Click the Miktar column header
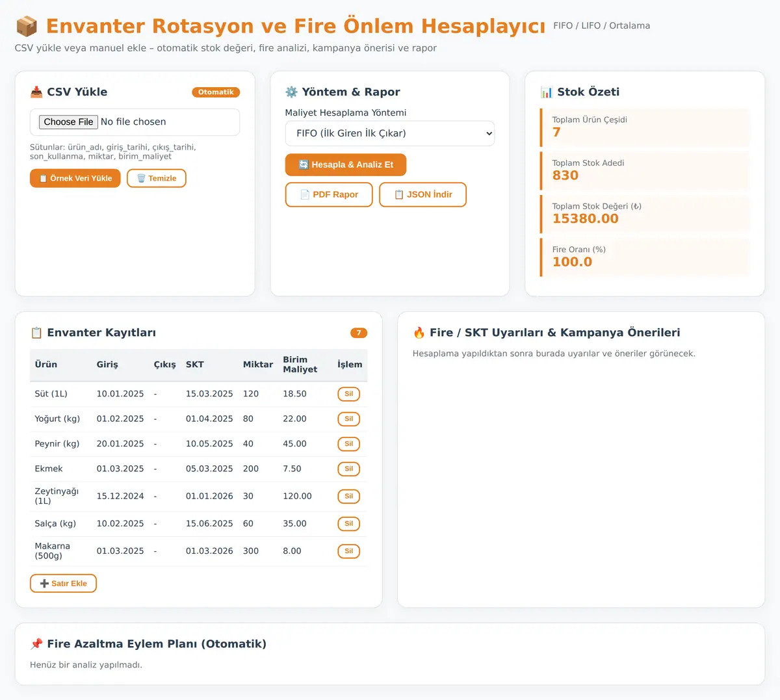The width and height of the screenshot is (780, 700). click(x=258, y=365)
